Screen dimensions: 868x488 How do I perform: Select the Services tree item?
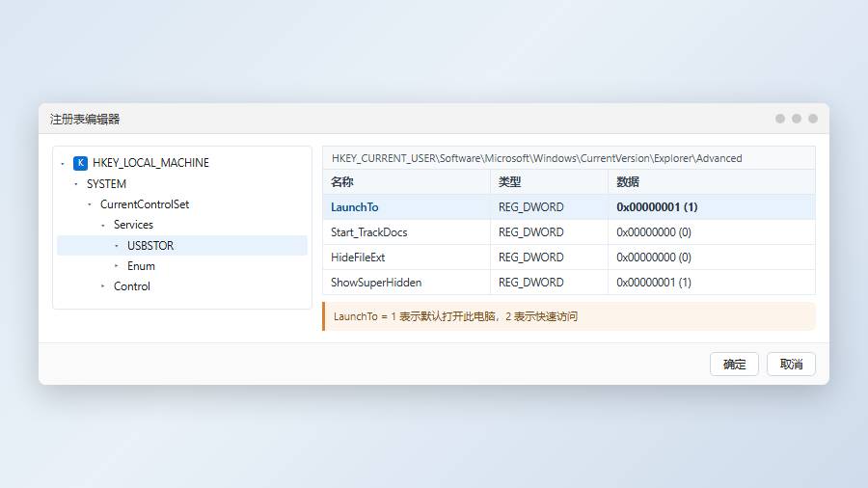coord(133,225)
